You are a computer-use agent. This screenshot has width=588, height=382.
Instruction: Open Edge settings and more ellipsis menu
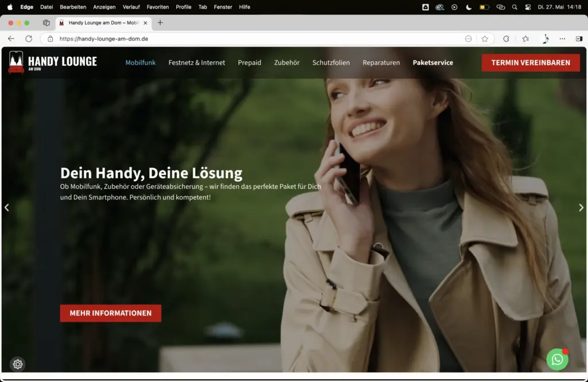pyautogui.click(x=562, y=38)
